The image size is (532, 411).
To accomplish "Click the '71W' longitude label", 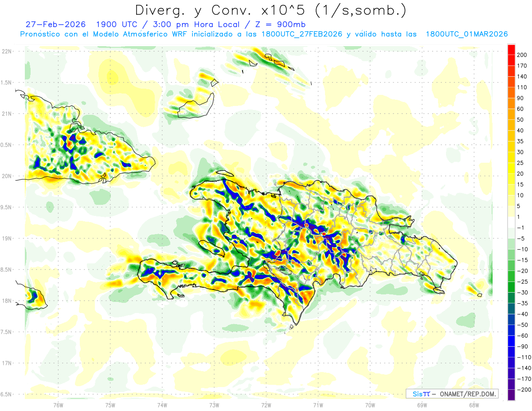I will [x=318, y=405].
